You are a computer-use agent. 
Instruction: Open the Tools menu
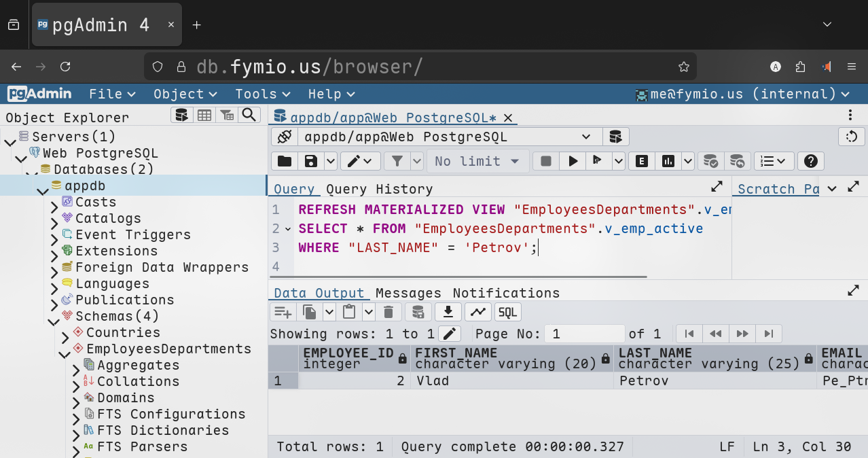262,94
